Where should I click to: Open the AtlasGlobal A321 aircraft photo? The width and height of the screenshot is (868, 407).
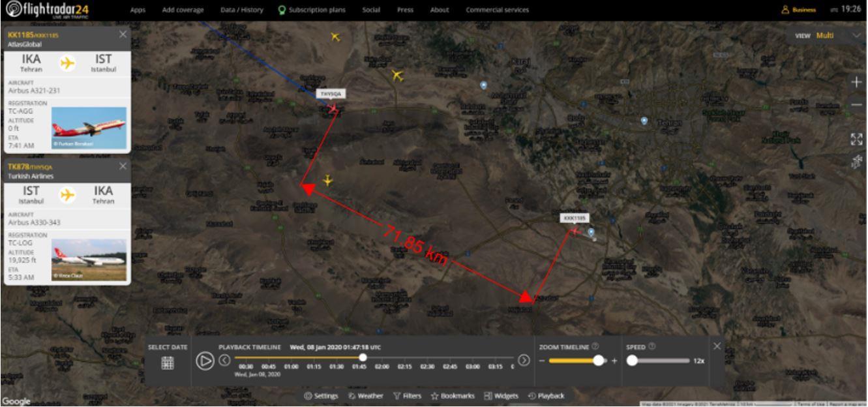pyautogui.click(x=89, y=128)
